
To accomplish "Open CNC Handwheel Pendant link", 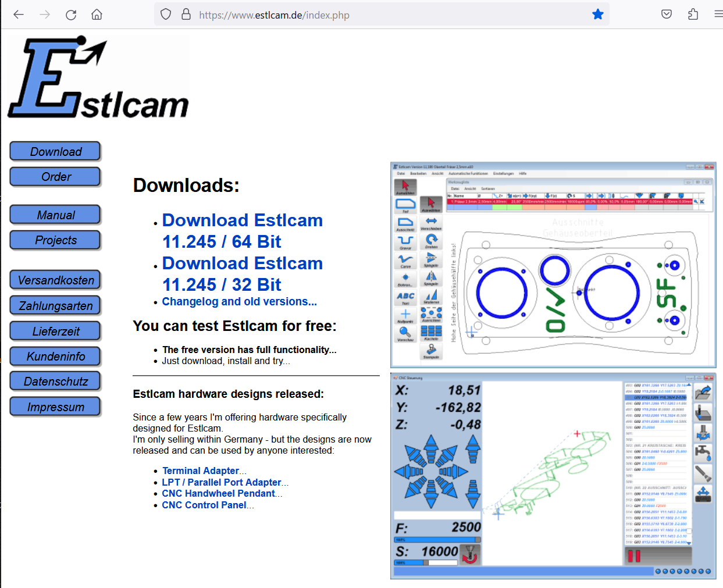I will click(218, 493).
